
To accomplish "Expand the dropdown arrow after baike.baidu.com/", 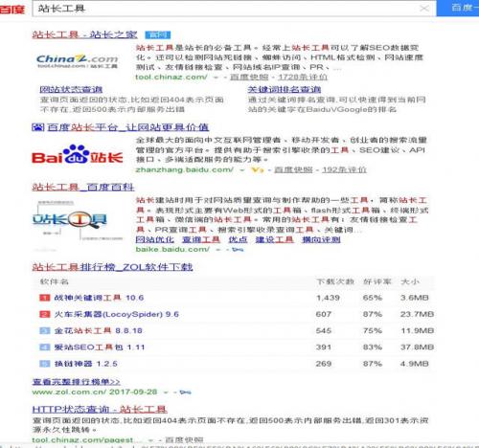I will pyautogui.click(x=218, y=250).
